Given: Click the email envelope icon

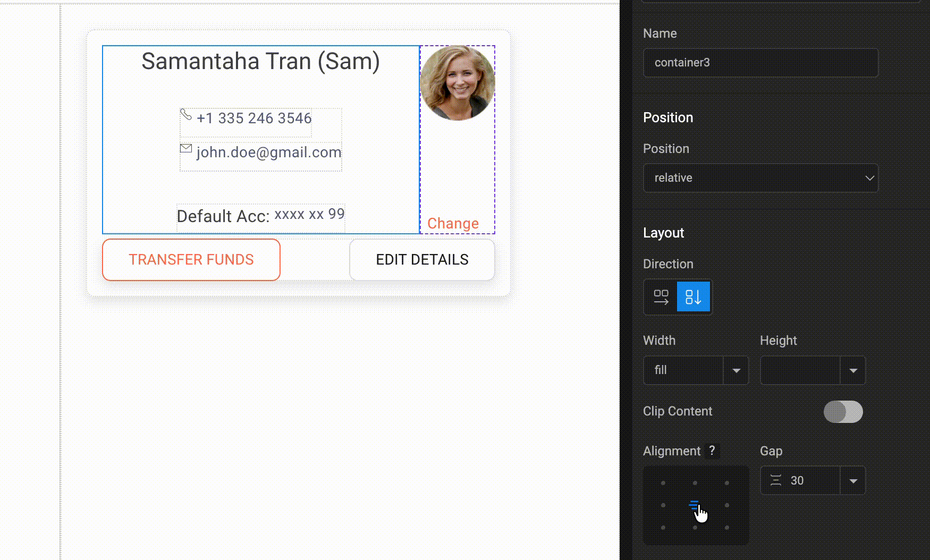Looking at the screenshot, I should tap(185, 149).
